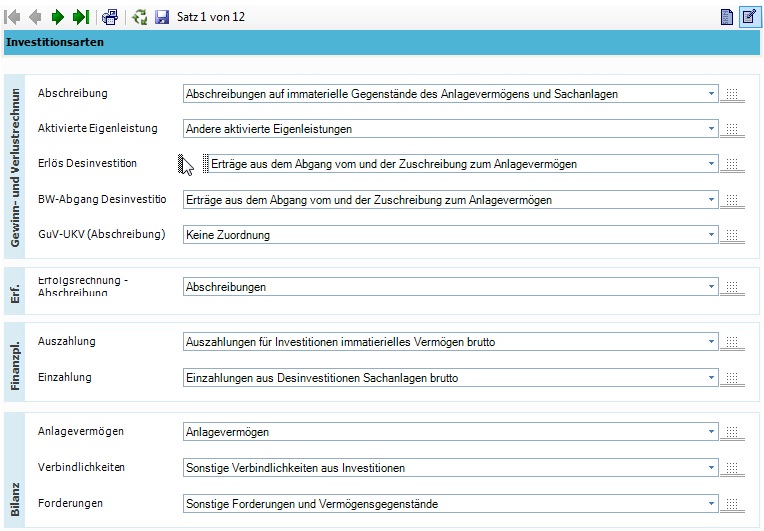Save record with floppy disk icon

[x=162, y=17]
